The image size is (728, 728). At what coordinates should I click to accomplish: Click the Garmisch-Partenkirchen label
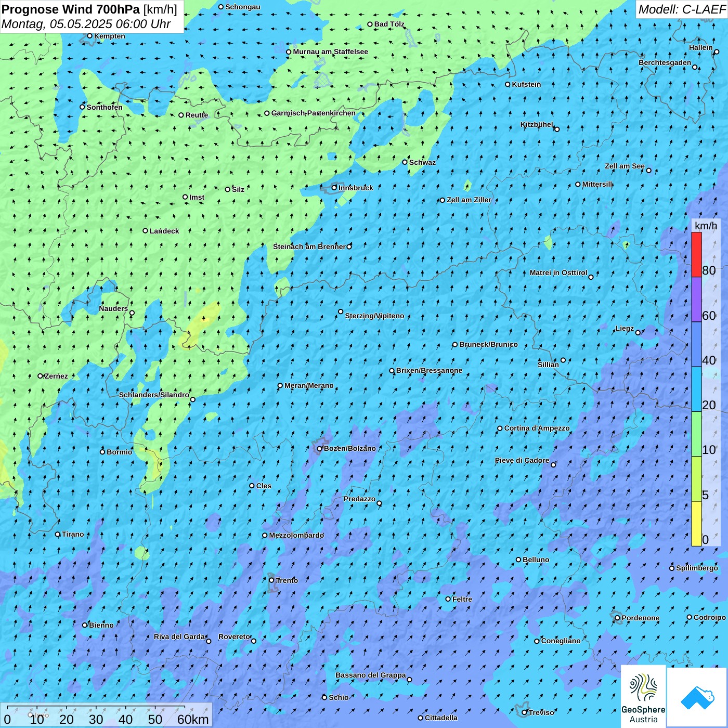coord(314,113)
